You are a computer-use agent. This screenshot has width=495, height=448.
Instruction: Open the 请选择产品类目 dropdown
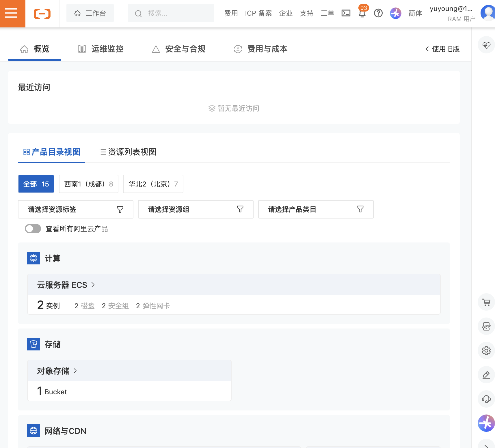[316, 209]
